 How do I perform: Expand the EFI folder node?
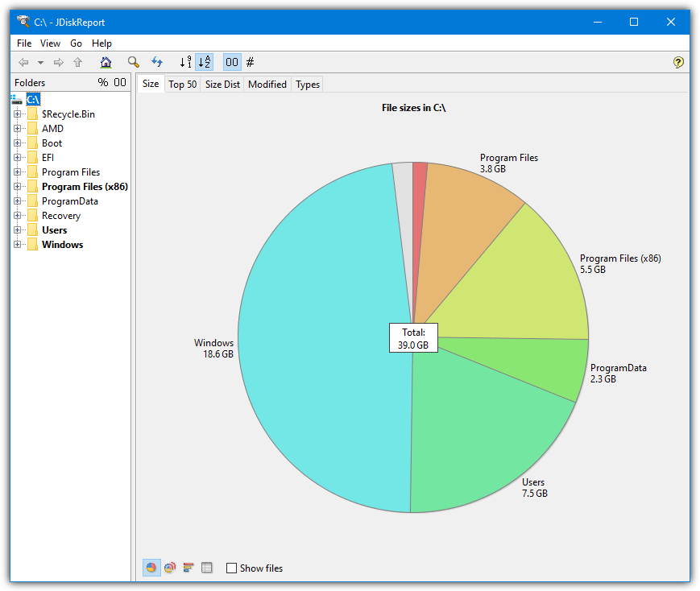[18, 158]
